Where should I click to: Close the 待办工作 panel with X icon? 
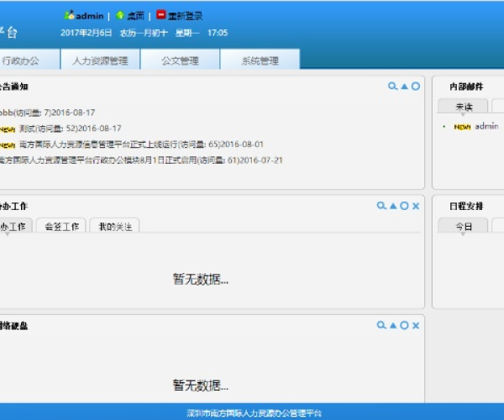416,206
